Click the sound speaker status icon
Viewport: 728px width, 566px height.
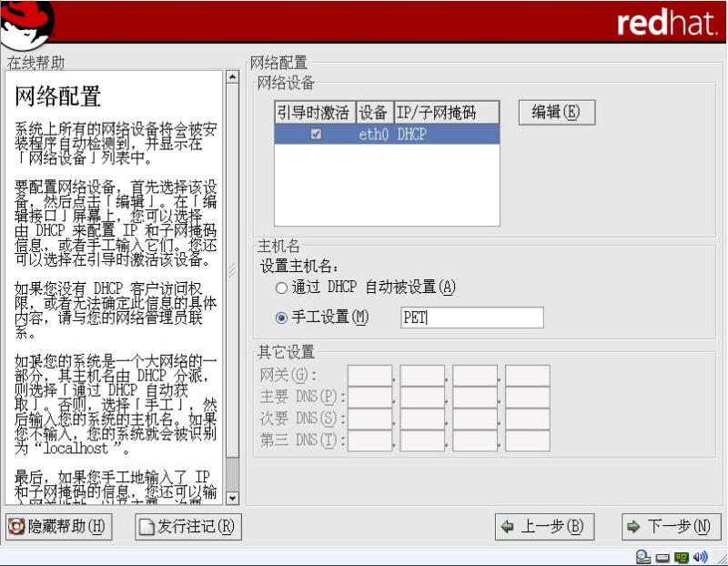pos(699,557)
